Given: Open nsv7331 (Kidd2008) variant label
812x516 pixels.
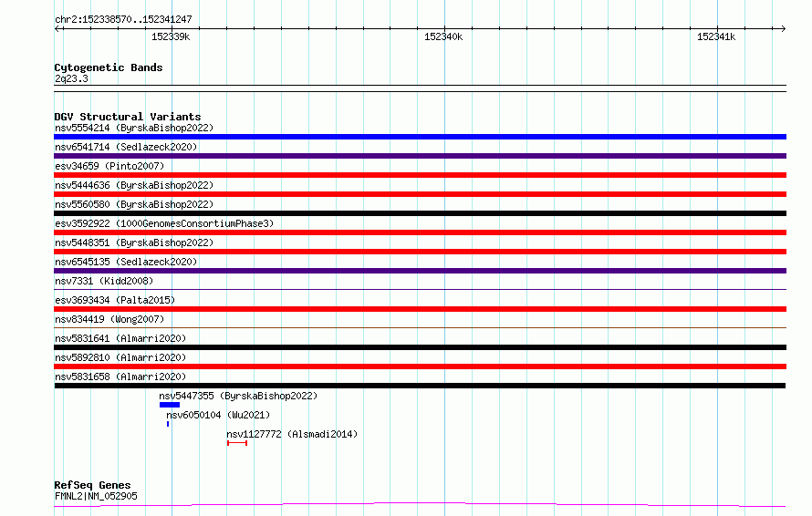Looking at the screenshot, I should pos(104,281).
